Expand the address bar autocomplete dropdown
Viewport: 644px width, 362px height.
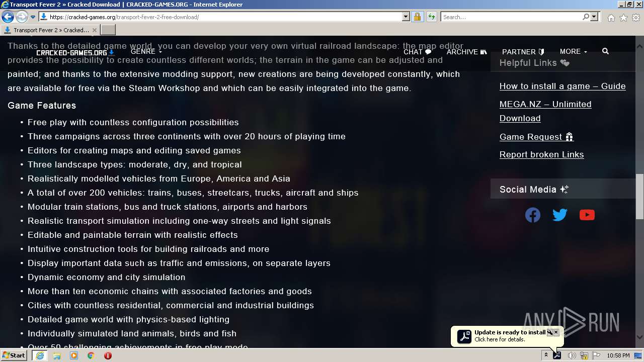[406, 17]
